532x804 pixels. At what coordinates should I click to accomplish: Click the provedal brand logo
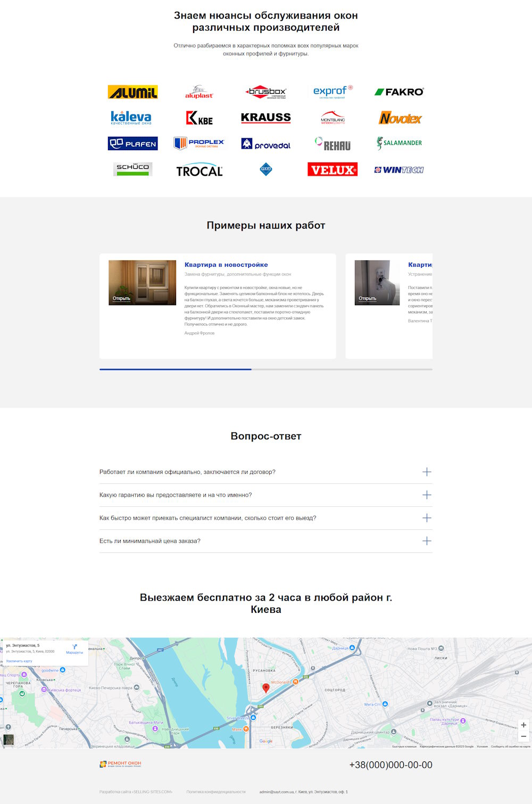(x=266, y=144)
